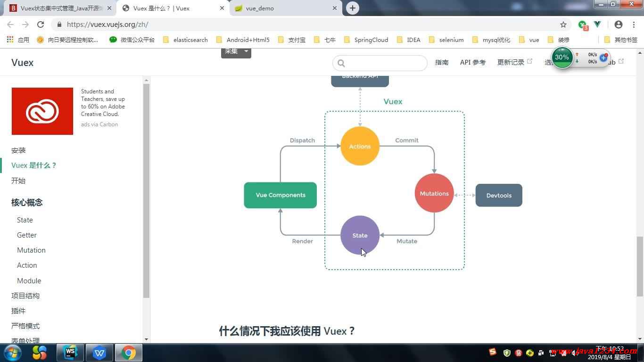Click the ads via Carbon link
Viewport: 644px width, 362px height.
(x=99, y=124)
